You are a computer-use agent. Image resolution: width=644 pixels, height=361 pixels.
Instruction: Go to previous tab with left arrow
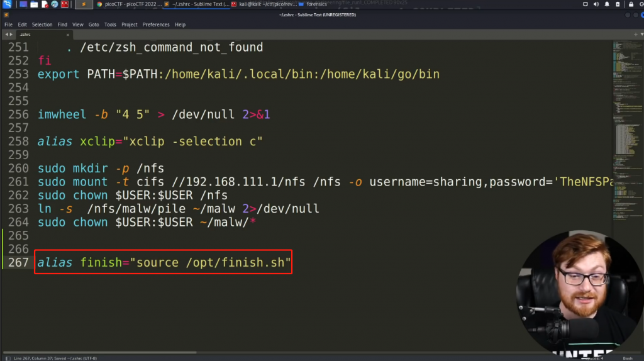tap(6, 35)
